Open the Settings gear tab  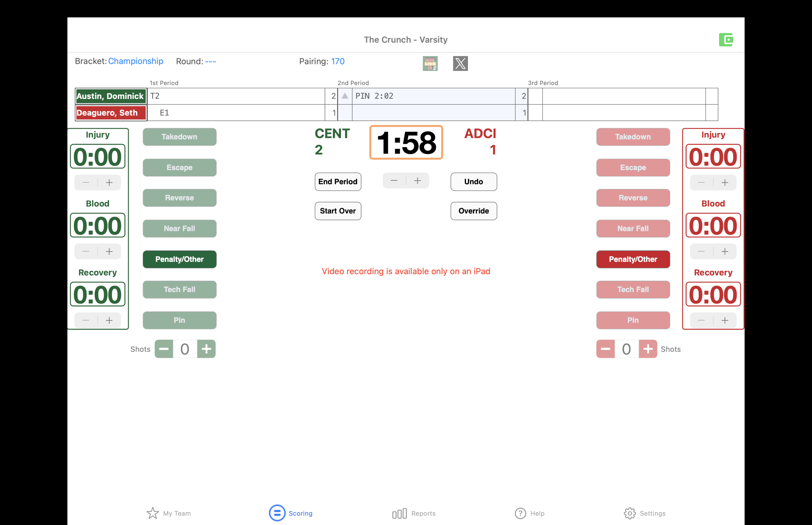pos(644,513)
